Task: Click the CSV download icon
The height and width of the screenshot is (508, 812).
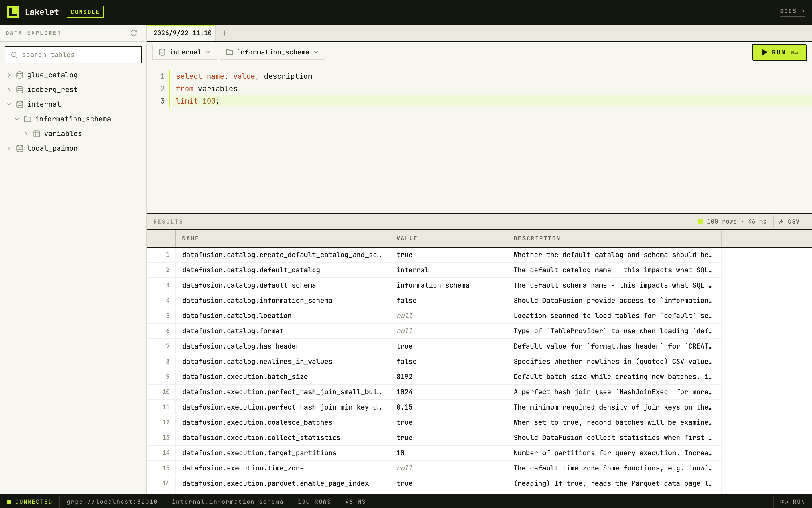Action: click(x=782, y=222)
